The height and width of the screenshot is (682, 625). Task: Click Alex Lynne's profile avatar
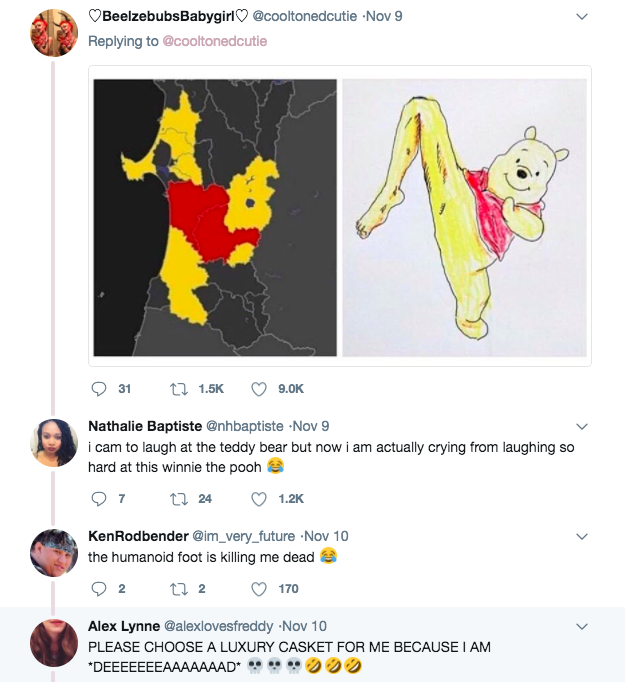click(53, 644)
